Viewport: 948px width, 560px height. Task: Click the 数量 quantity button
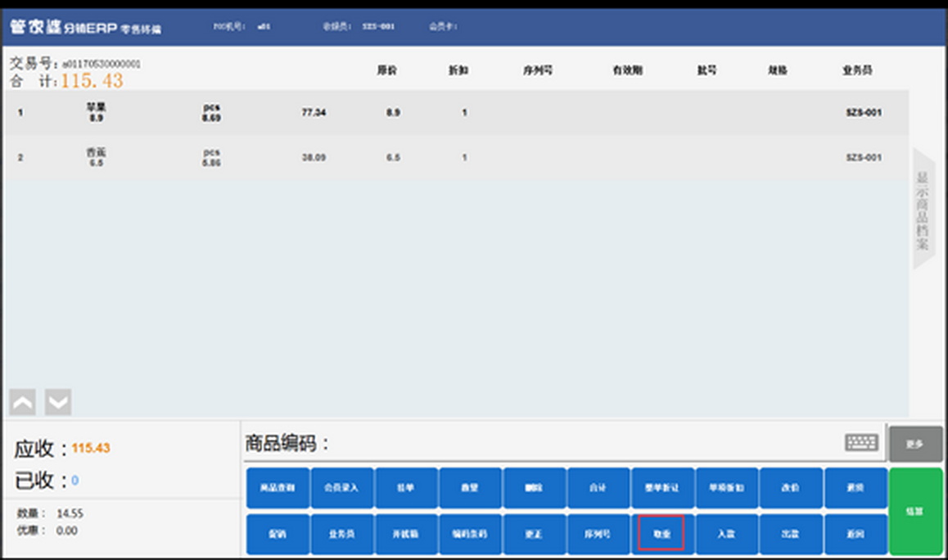470,488
